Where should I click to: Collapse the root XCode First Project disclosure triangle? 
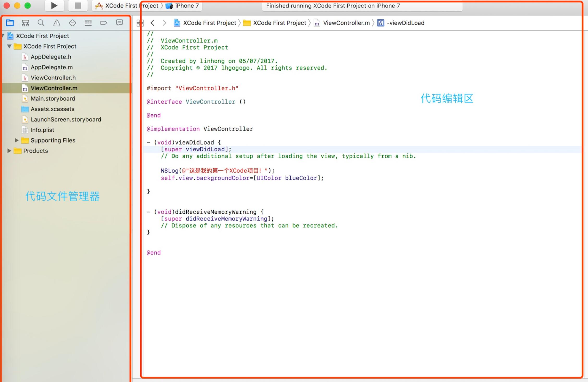(3, 36)
